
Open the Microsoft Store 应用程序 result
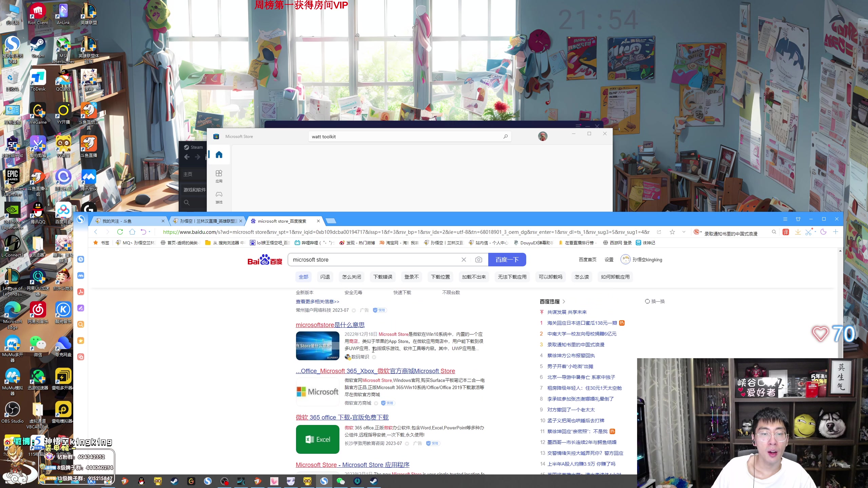tap(353, 465)
